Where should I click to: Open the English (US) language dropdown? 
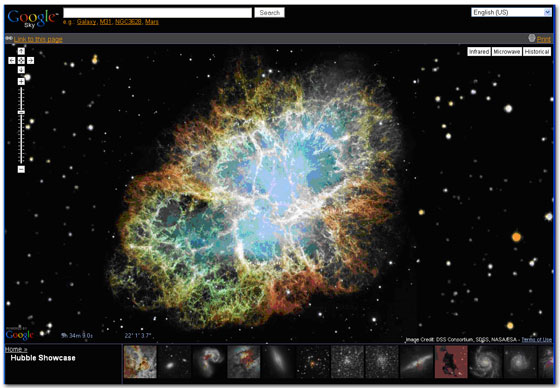(511, 12)
